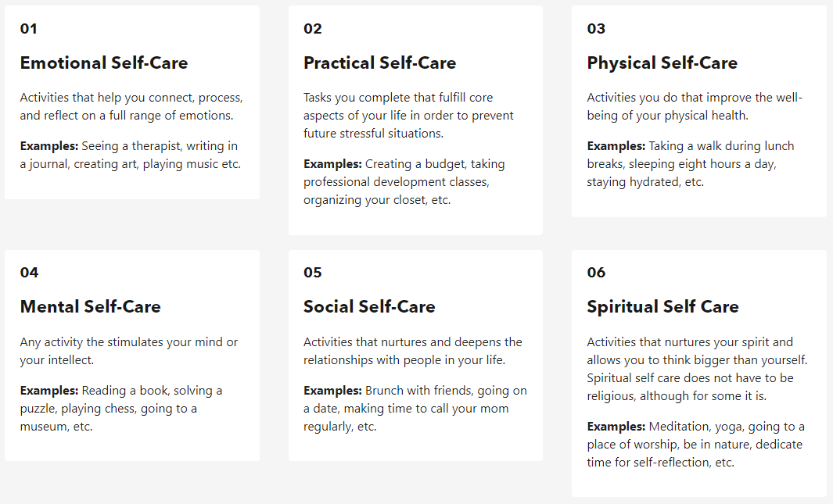Click the examples text mentioning creating a budget
The height and width of the screenshot is (504, 833).
tap(404, 182)
